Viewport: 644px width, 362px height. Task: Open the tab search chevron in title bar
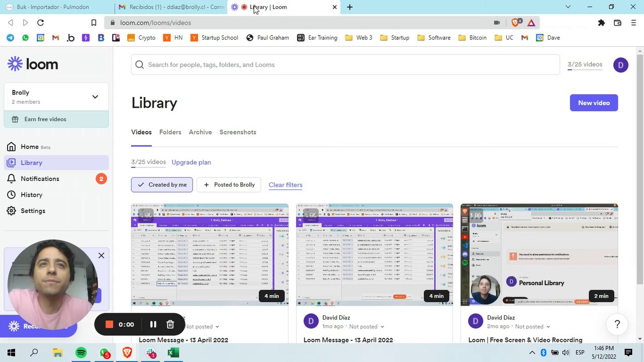tap(568, 7)
